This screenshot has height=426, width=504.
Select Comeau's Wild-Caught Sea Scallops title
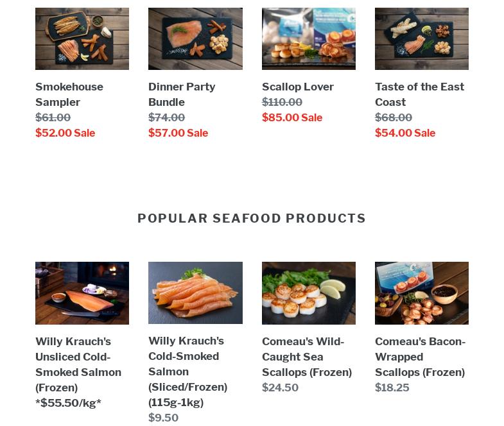point(307,357)
